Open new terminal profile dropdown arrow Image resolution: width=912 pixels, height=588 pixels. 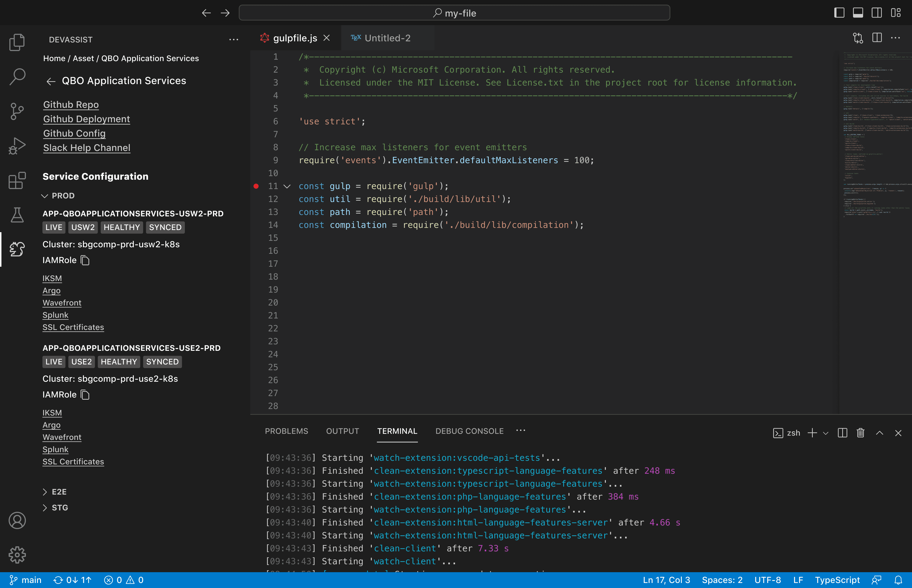(826, 433)
